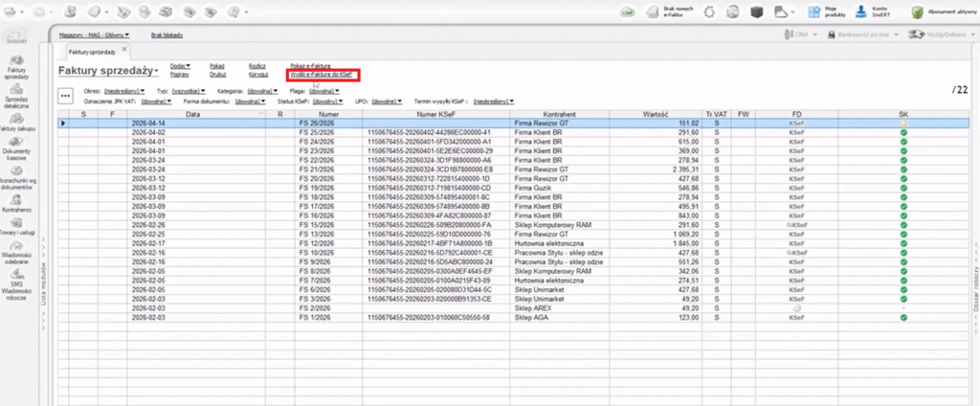Click Wyślij e-Fakturę do KSeF link
This screenshot has width=980, height=406.
coord(317,73)
